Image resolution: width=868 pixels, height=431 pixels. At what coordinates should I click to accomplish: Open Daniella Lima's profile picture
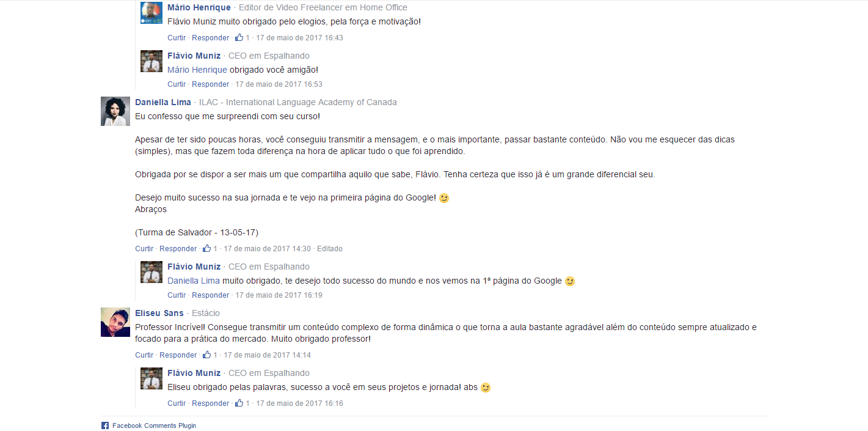click(115, 111)
